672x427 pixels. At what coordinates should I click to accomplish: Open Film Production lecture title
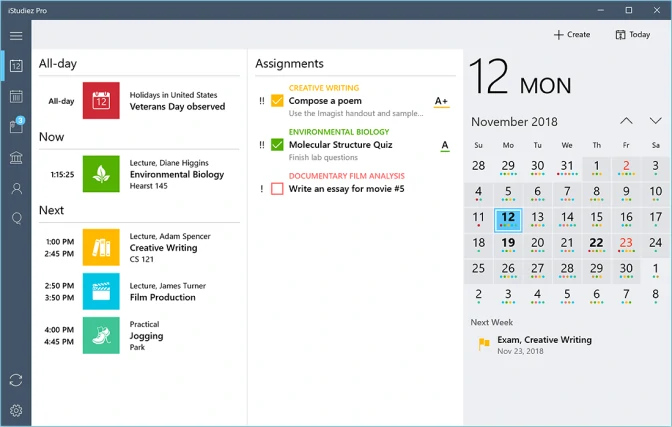(x=162, y=297)
